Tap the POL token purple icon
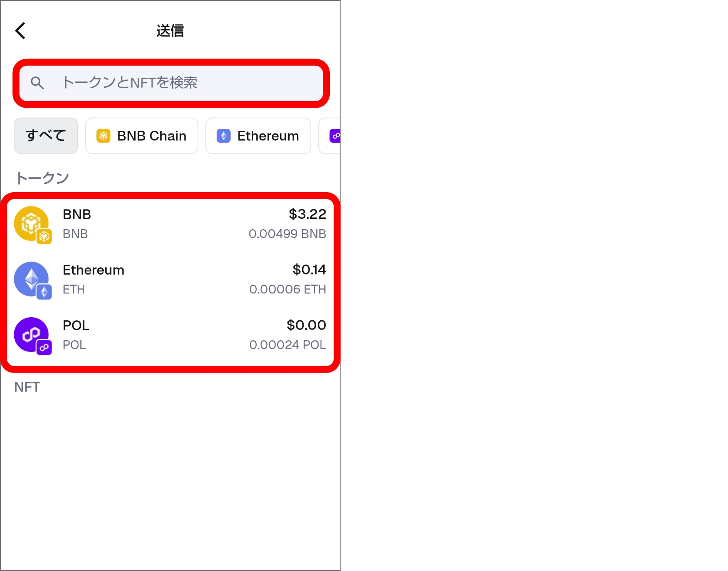728x571 pixels. (x=32, y=335)
